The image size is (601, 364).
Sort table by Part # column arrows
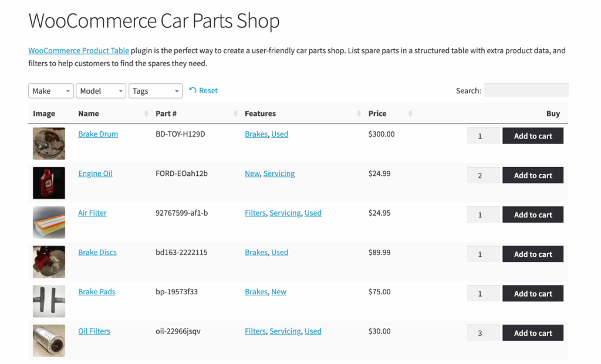click(235, 113)
